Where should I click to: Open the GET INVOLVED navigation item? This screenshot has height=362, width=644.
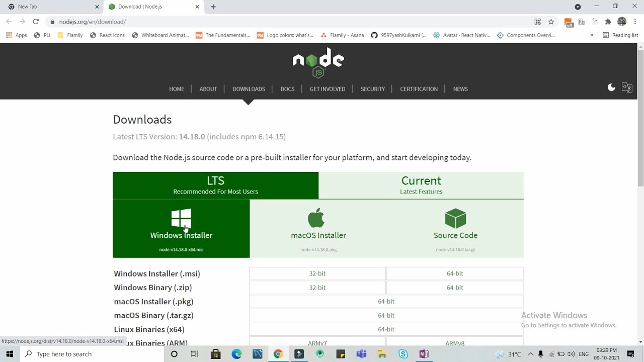[x=328, y=89]
